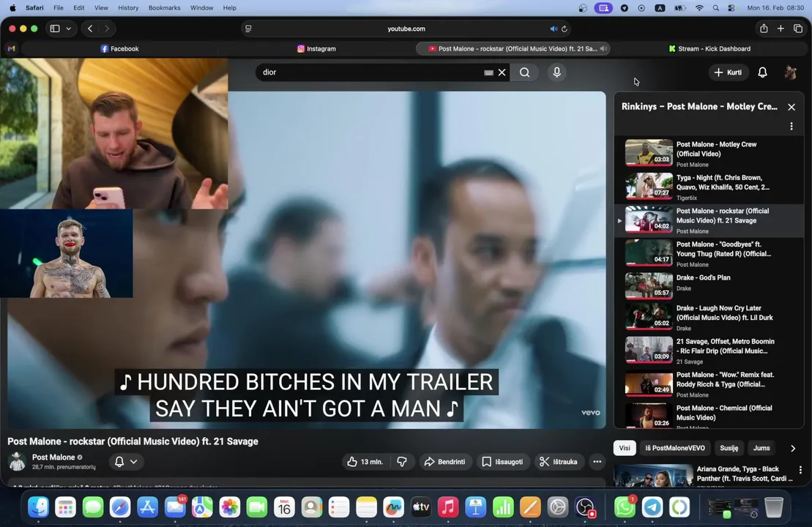Open WhatsApp from the Dock

pos(625,507)
